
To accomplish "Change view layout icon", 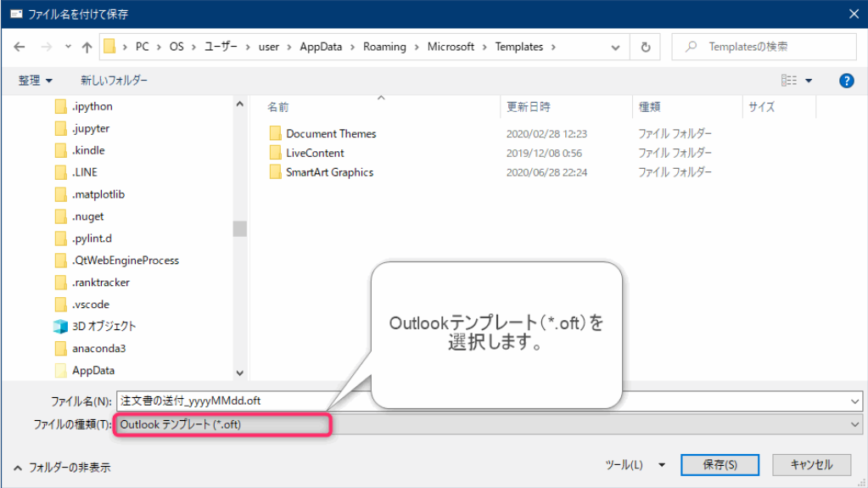I will pyautogui.click(x=789, y=81).
